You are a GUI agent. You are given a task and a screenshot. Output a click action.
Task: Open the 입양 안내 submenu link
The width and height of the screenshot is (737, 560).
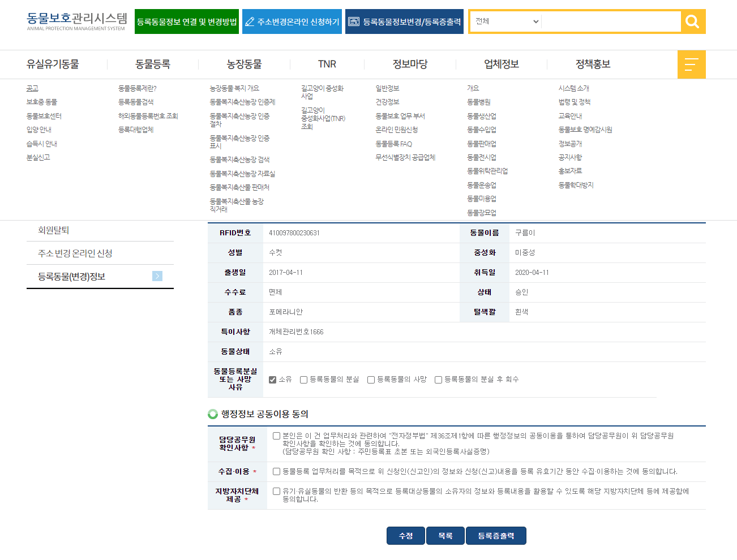coord(39,130)
